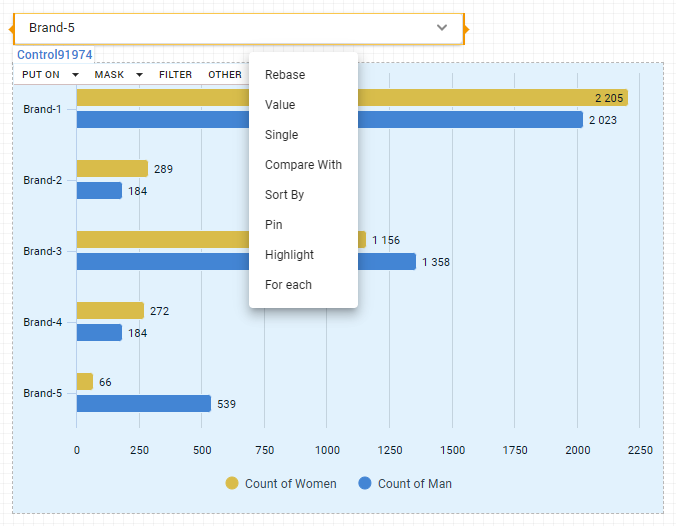Choose Rebase from the context menu
Image resolution: width=676 pixels, height=526 pixels.
[285, 75]
